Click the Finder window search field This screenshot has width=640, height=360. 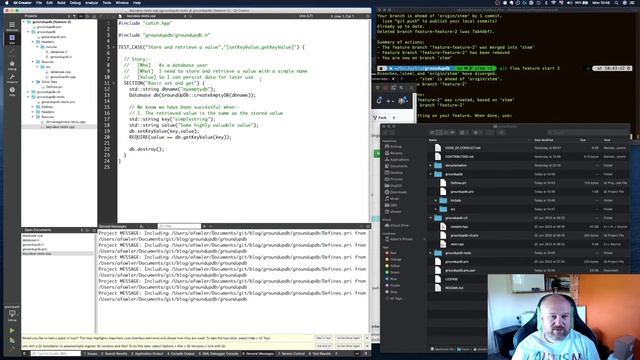point(587,132)
